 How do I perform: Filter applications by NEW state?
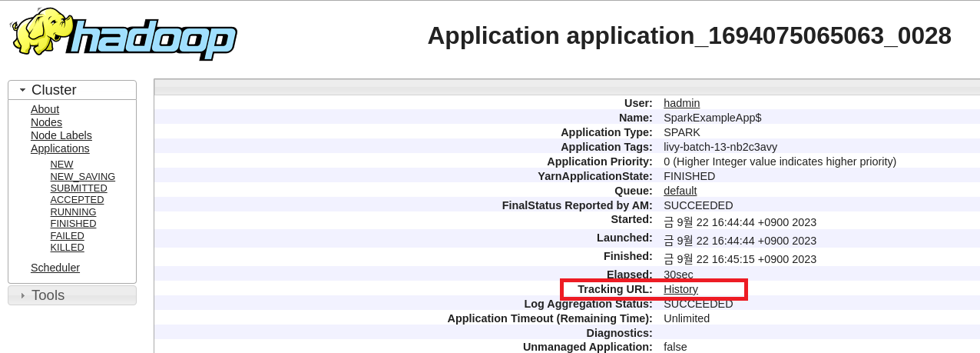pyautogui.click(x=61, y=165)
